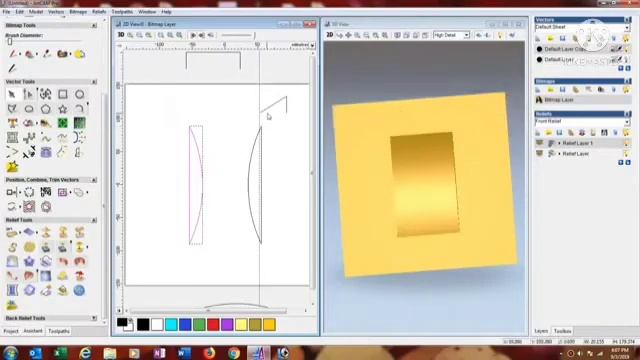The height and width of the screenshot is (360, 640).
Task: Choose the Create Arc vector tool
Action: coord(79,109)
